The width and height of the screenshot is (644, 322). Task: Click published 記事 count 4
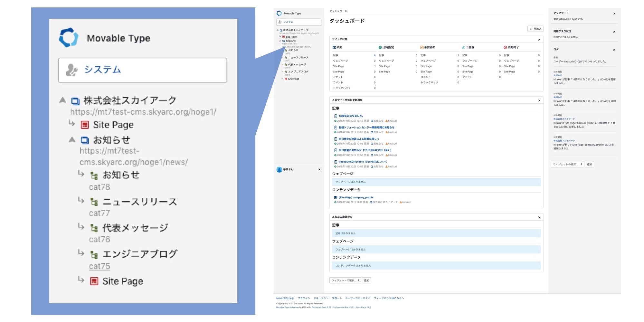point(374,55)
